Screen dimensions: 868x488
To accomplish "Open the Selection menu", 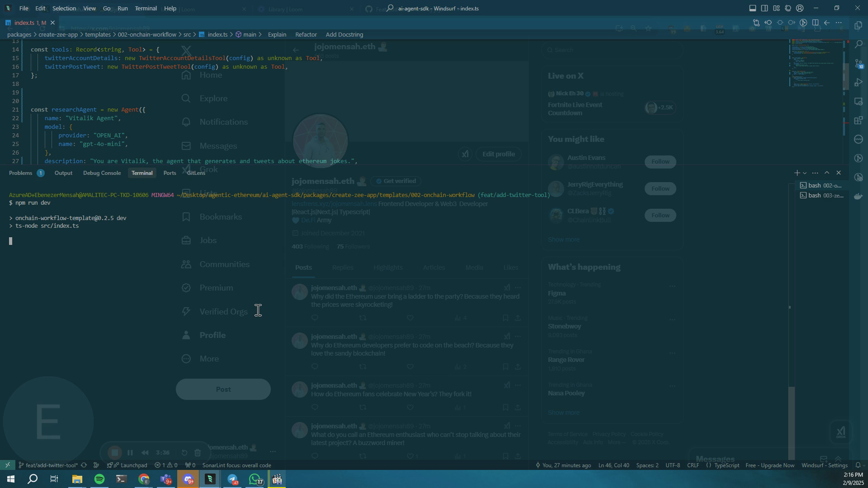I will 64,8.
